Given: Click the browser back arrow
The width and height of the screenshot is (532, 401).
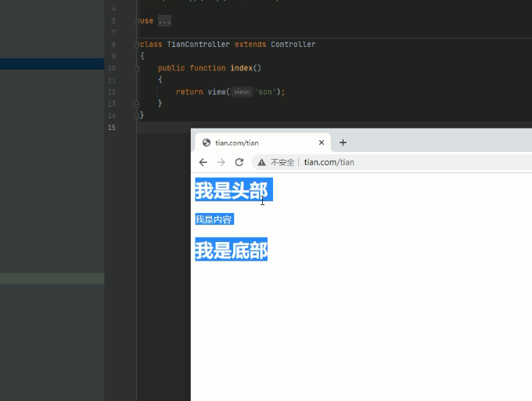Looking at the screenshot, I should click(x=203, y=162).
